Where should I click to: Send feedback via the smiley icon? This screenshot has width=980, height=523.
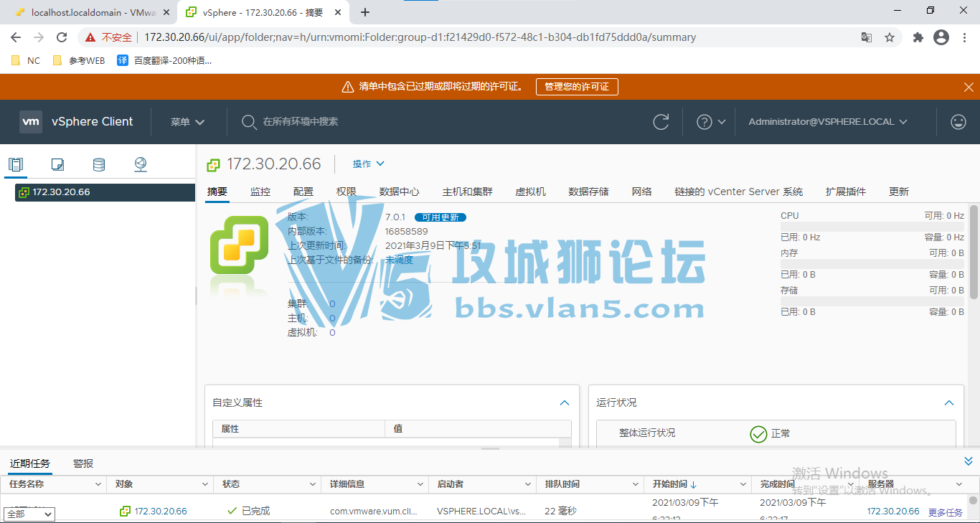[958, 121]
